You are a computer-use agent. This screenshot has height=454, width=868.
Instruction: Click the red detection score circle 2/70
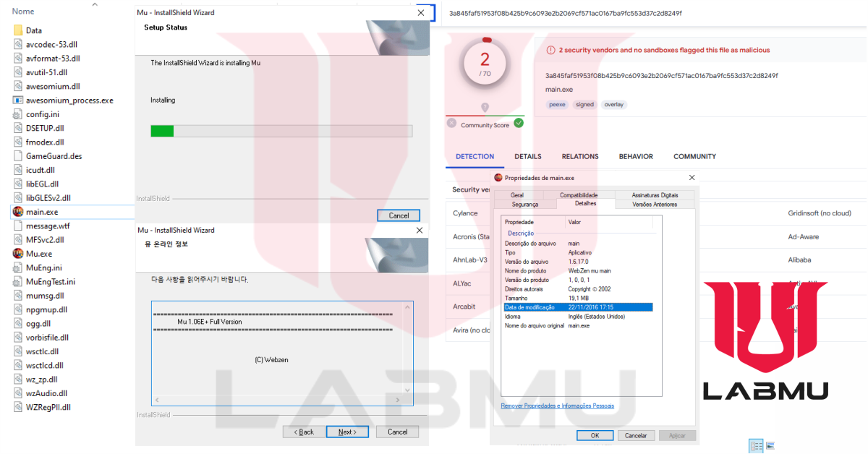click(x=485, y=63)
